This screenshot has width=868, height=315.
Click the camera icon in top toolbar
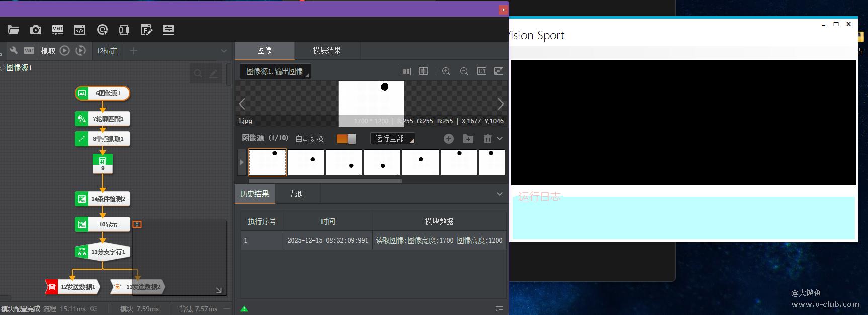coord(35,30)
